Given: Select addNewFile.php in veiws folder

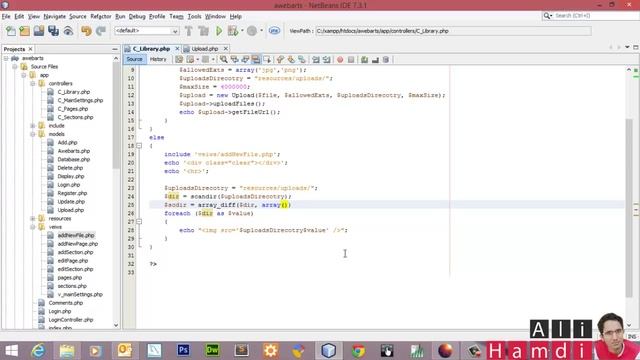Looking at the screenshot, I should (x=76, y=236).
